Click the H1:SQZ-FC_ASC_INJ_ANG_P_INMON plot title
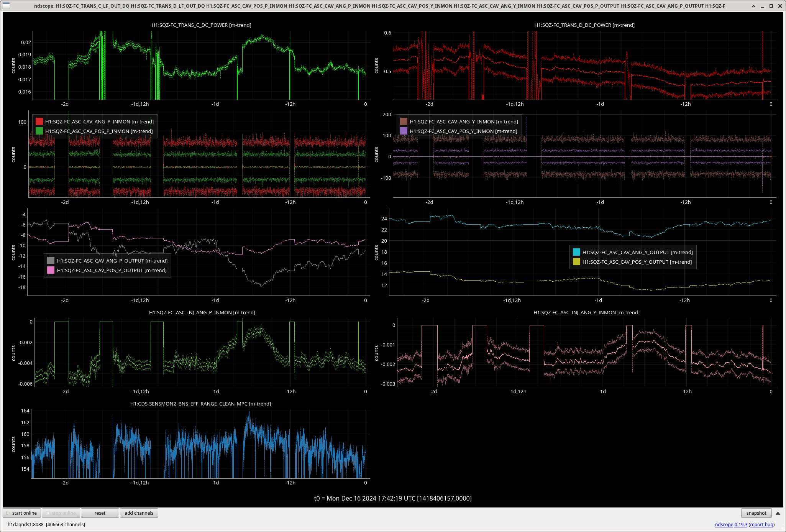The height and width of the screenshot is (532, 786). (x=202, y=312)
